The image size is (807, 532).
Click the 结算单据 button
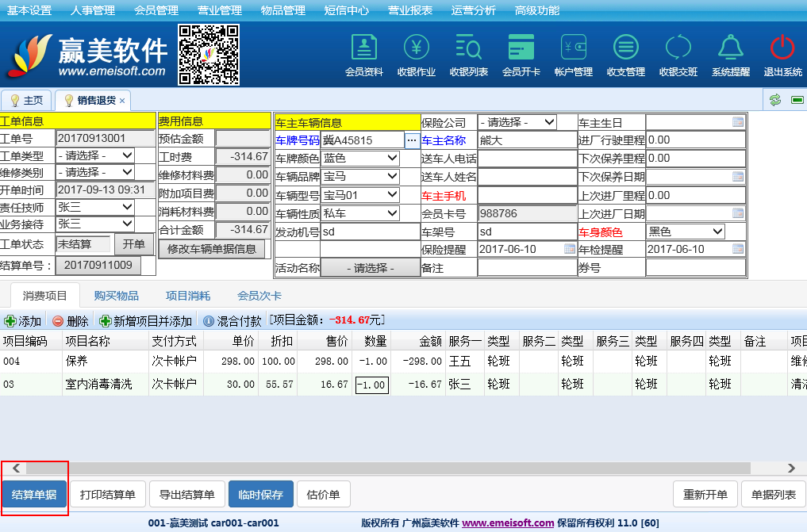pos(34,495)
